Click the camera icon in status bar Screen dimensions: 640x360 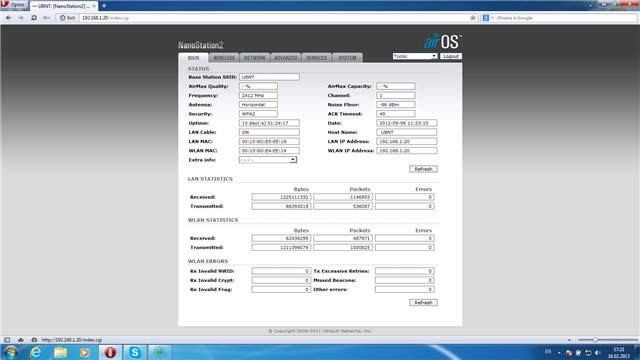point(34,340)
